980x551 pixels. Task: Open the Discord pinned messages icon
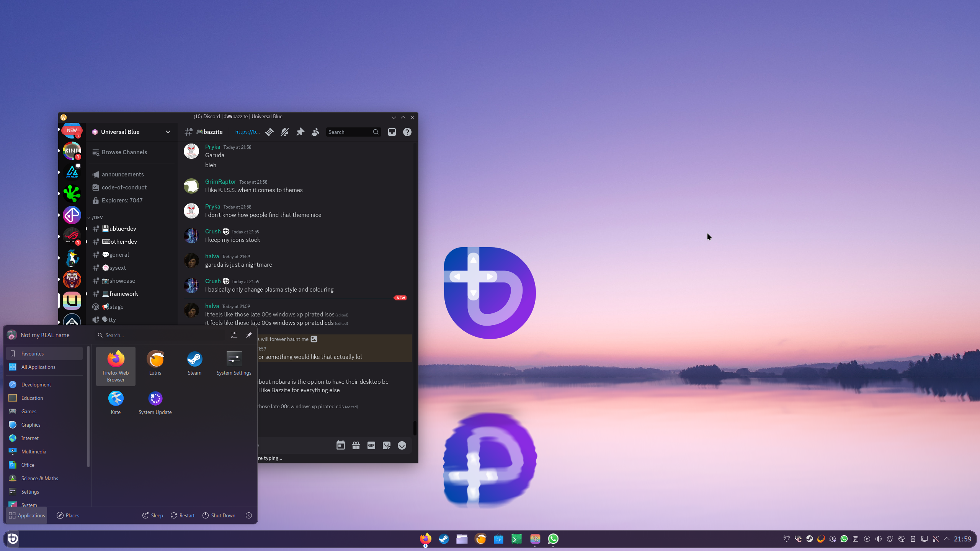point(300,132)
